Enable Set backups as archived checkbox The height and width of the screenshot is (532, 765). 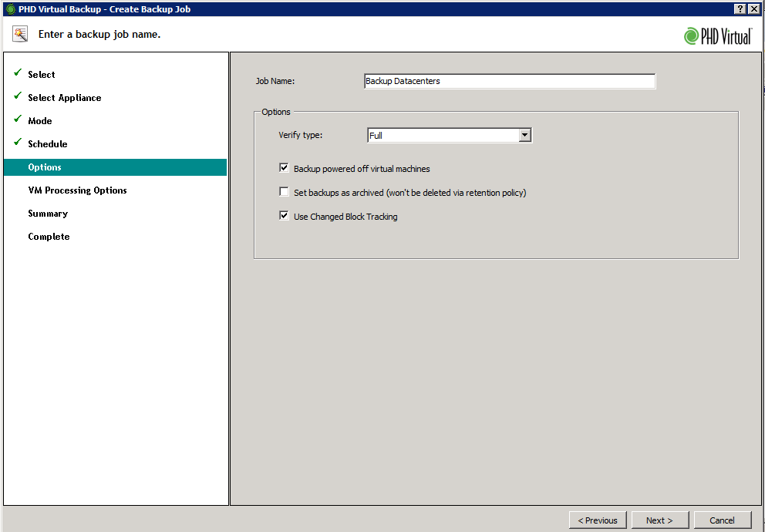point(284,192)
